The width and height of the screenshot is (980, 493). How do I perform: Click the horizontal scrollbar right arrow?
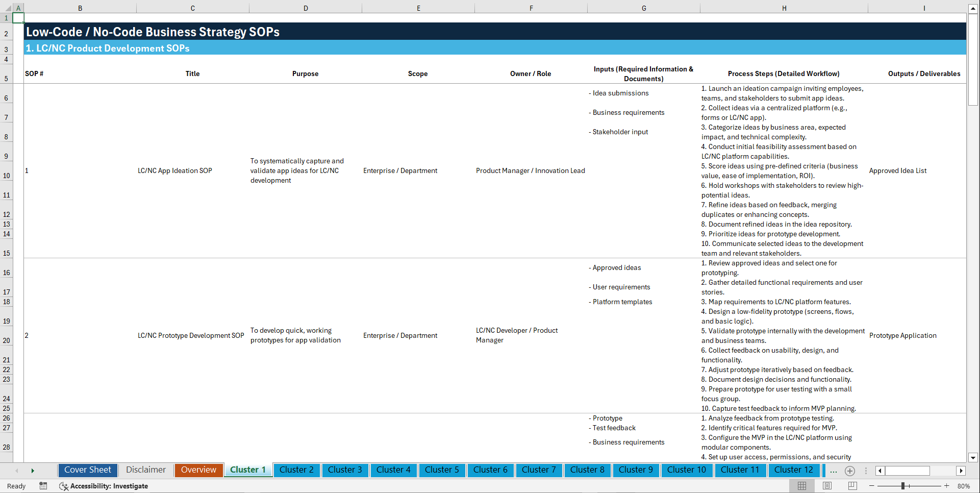[961, 471]
